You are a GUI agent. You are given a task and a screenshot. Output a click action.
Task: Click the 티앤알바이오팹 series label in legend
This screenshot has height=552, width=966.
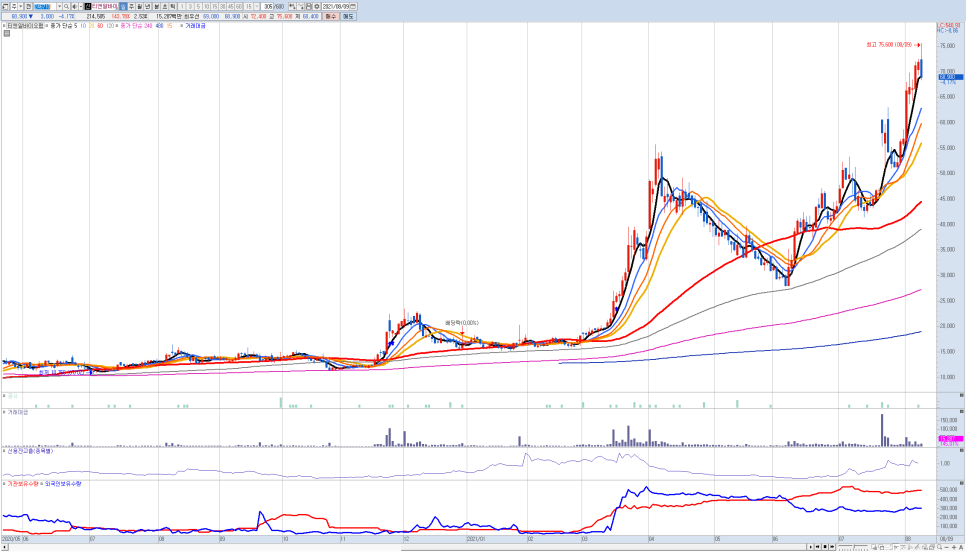[x=25, y=26]
